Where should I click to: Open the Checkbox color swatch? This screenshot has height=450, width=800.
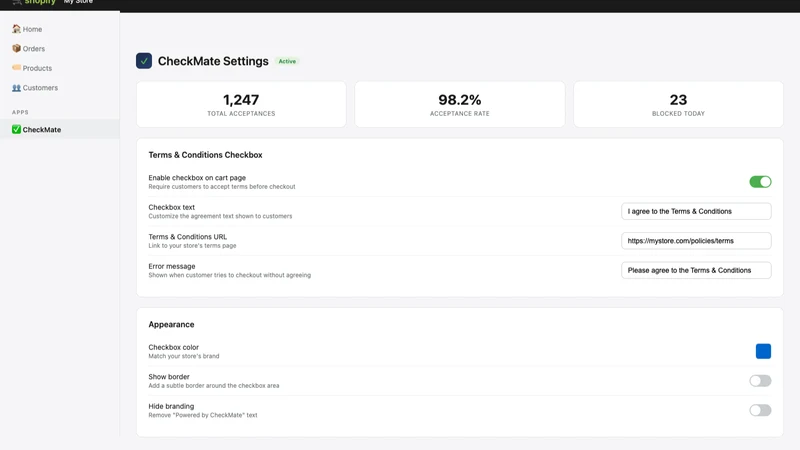pyautogui.click(x=763, y=351)
